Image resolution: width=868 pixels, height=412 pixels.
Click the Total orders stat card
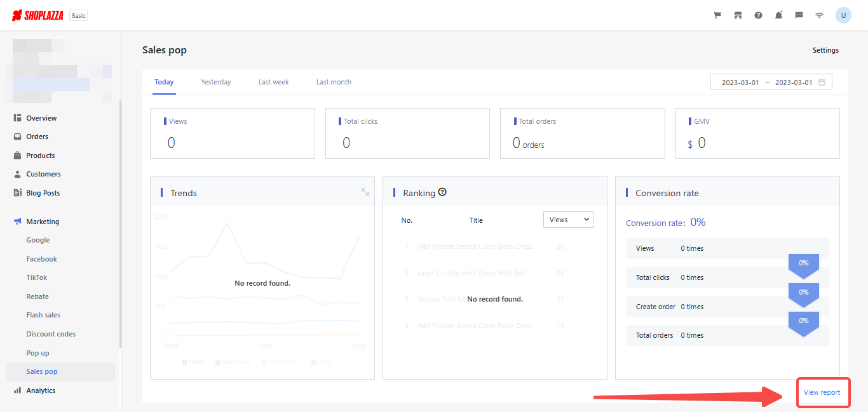pos(583,133)
